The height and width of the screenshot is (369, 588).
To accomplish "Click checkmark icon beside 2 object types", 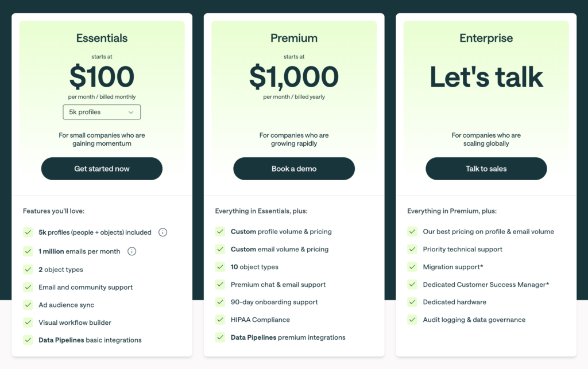I will pyautogui.click(x=28, y=269).
